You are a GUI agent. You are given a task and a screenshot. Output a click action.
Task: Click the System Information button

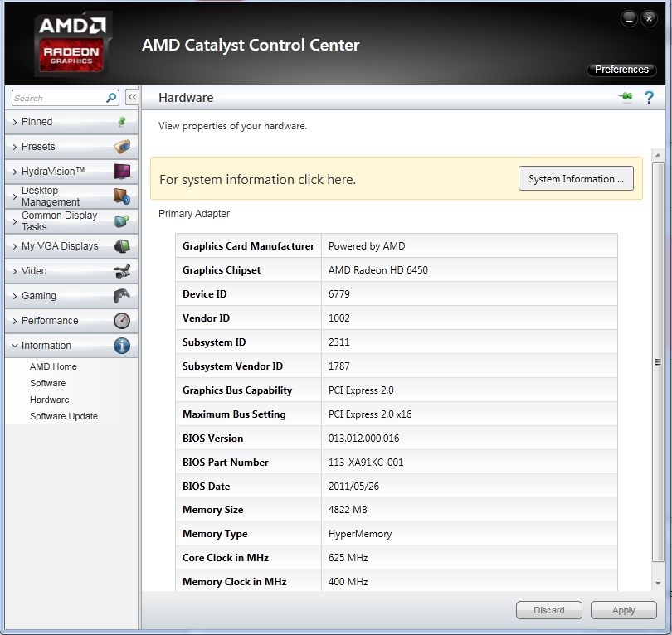point(576,178)
